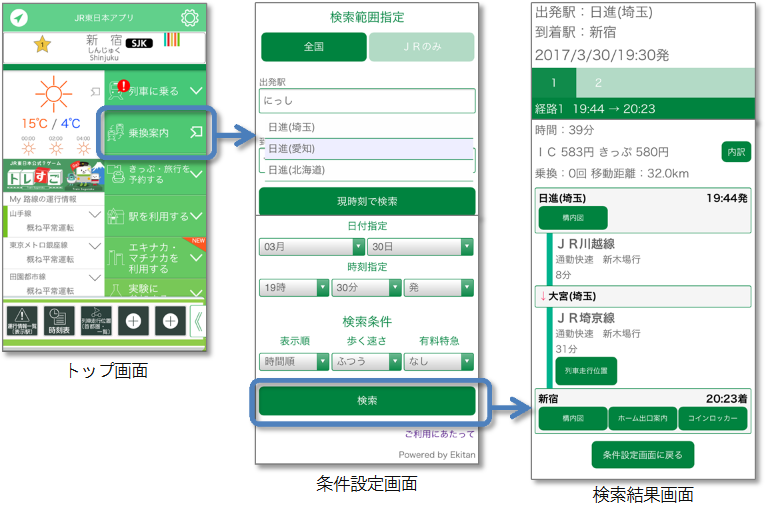Select 大宮(埼玉) transfer station row
Screen dimensions: 767x507
(643, 297)
